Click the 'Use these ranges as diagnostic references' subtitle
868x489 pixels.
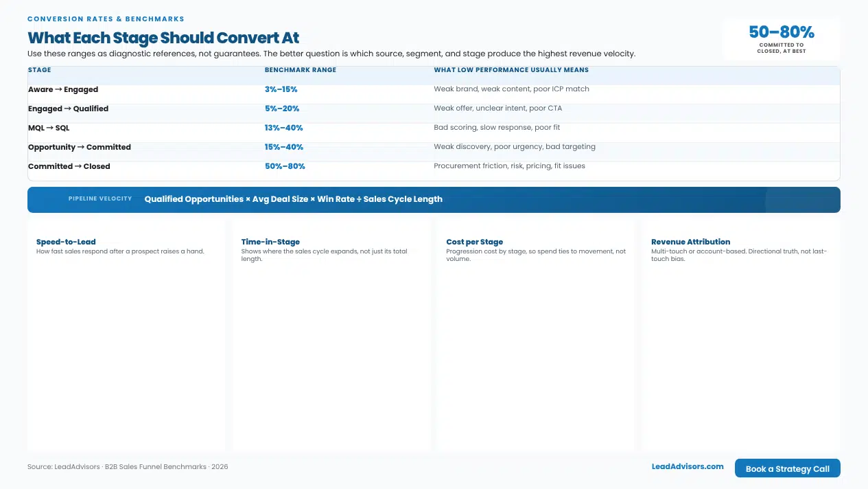(331, 54)
